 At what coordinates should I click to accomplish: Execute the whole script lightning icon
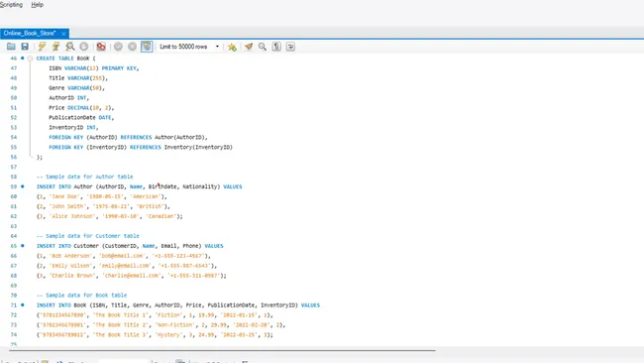[x=42, y=47]
